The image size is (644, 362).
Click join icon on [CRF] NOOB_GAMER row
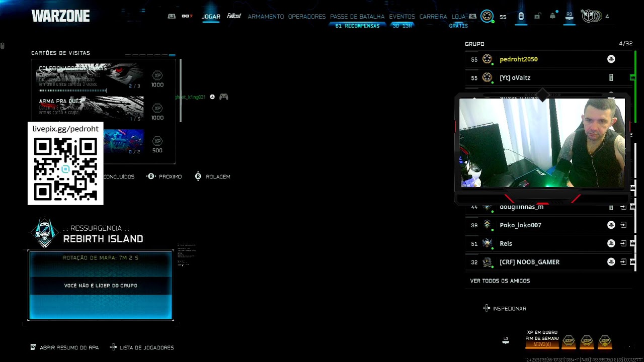point(623,262)
